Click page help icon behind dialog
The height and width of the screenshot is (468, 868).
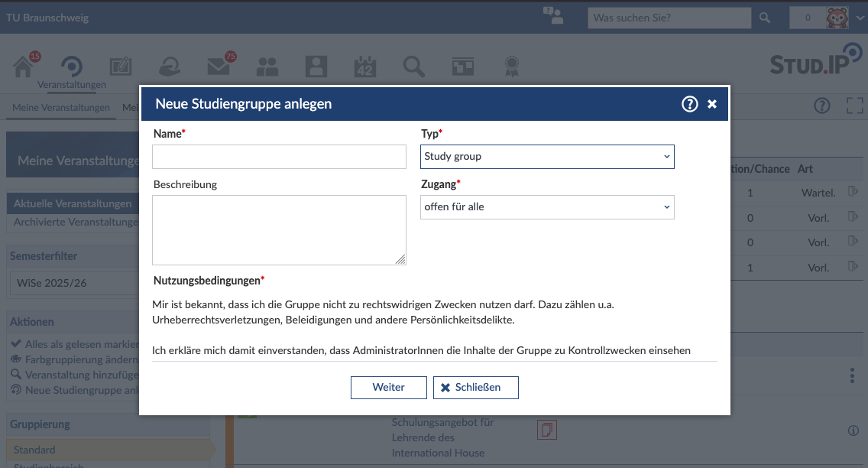pyautogui.click(x=822, y=106)
